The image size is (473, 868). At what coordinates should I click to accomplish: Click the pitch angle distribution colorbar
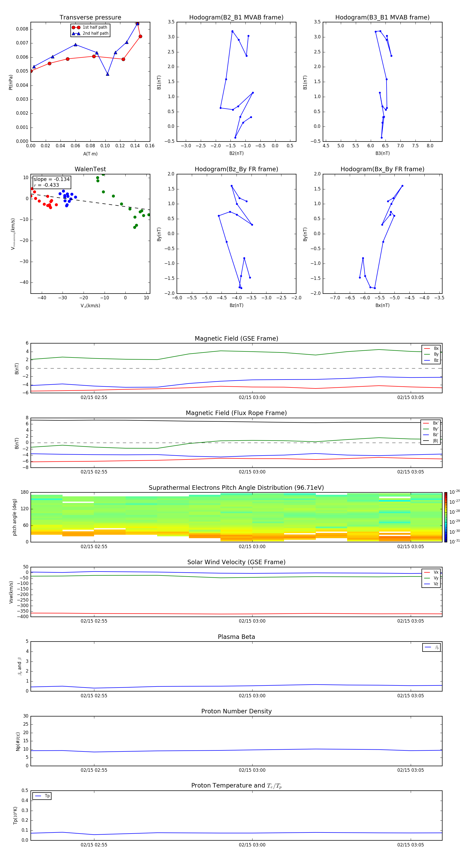446,517
